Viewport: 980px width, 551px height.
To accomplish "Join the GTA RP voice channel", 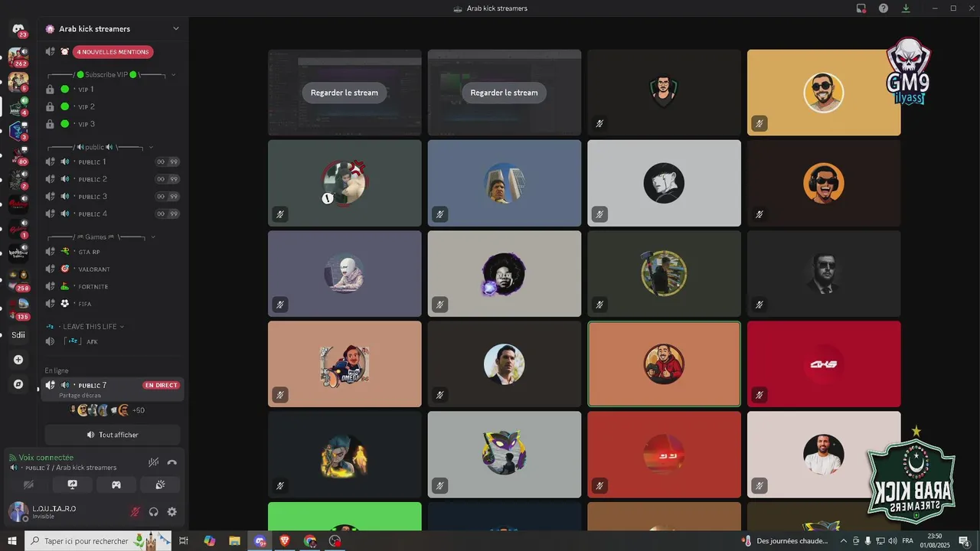I will (113, 252).
